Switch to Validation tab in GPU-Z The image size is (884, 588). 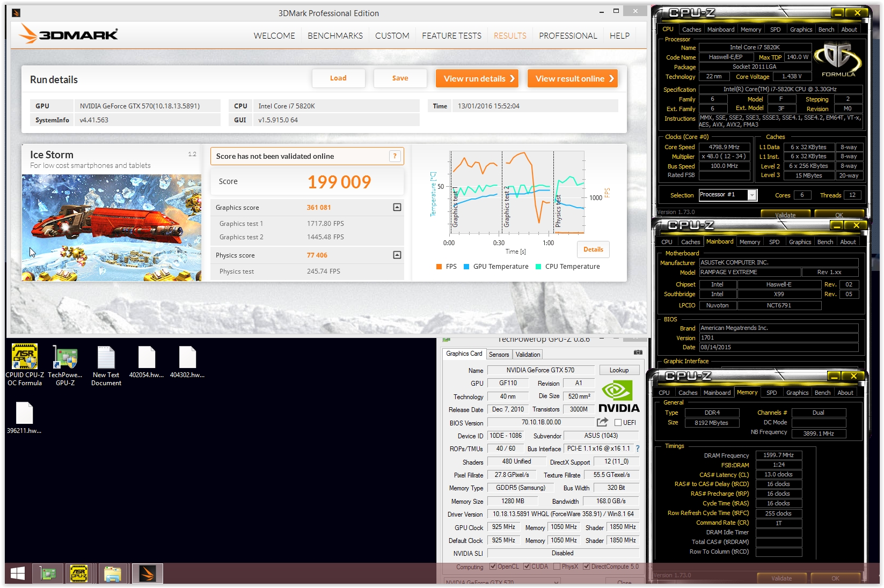[x=528, y=355]
